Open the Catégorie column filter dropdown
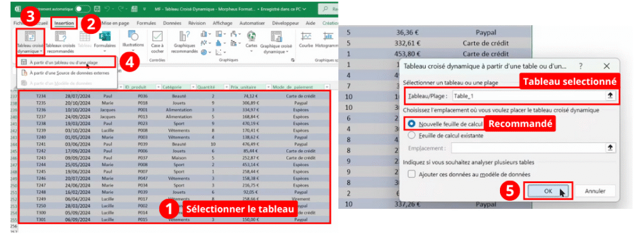Viewport: 644px width, 234px height. click(x=193, y=87)
